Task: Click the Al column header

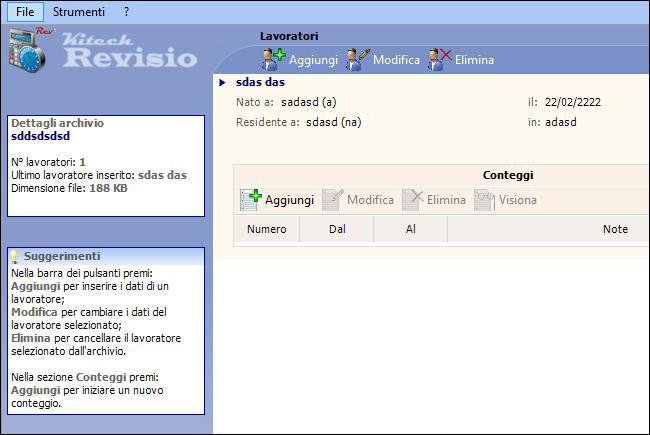Action: (410, 230)
